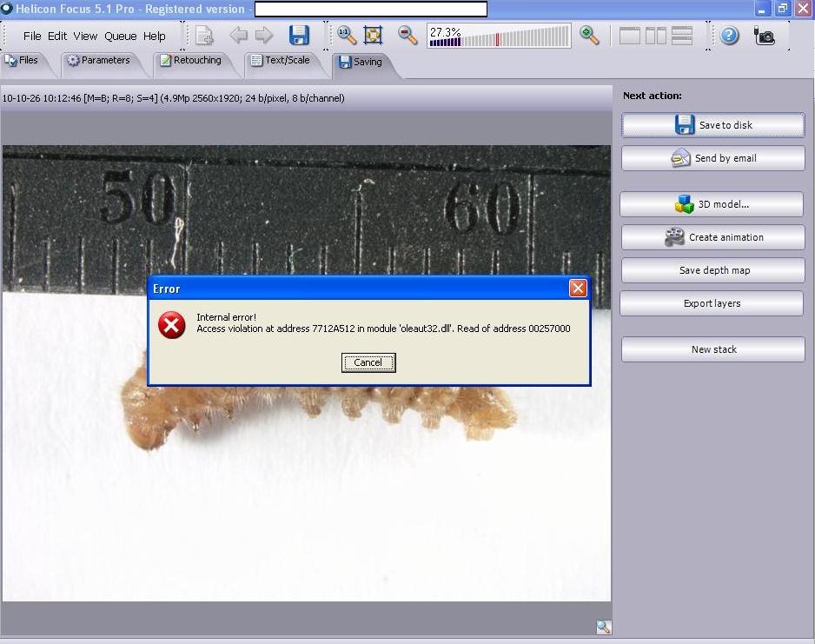Open the View menu
Viewport: 815px width, 644px height.
(x=85, y=36)
